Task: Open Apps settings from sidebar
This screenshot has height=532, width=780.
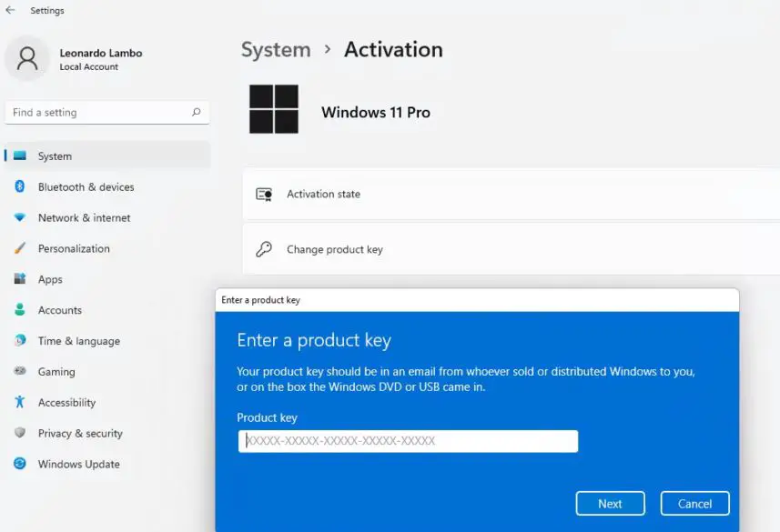Action: (x=20, y=279)
